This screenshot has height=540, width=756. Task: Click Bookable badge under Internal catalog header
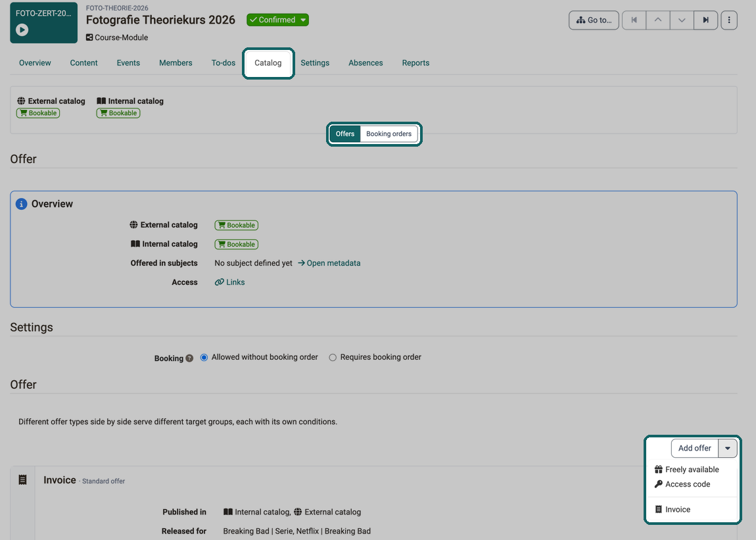click(118, 113)
